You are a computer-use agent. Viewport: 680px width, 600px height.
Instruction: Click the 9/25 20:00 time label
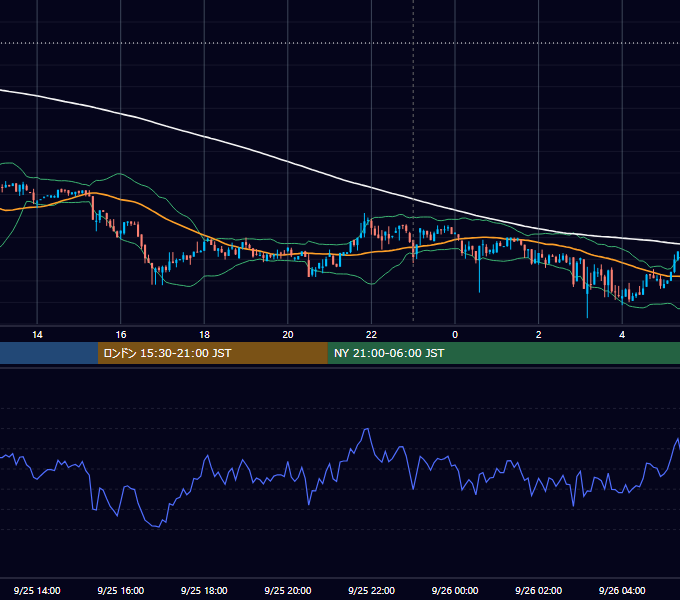(288, 590)
